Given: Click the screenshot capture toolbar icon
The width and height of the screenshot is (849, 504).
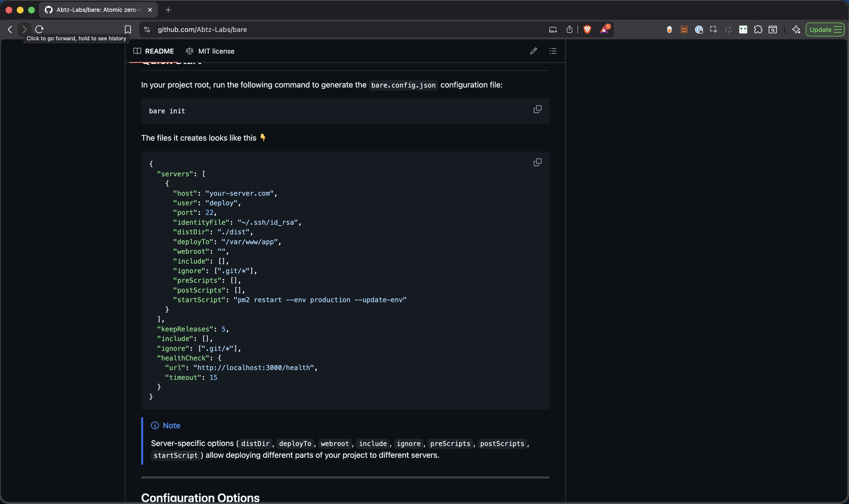Looking at the screenshot, I should click(713, 30).
